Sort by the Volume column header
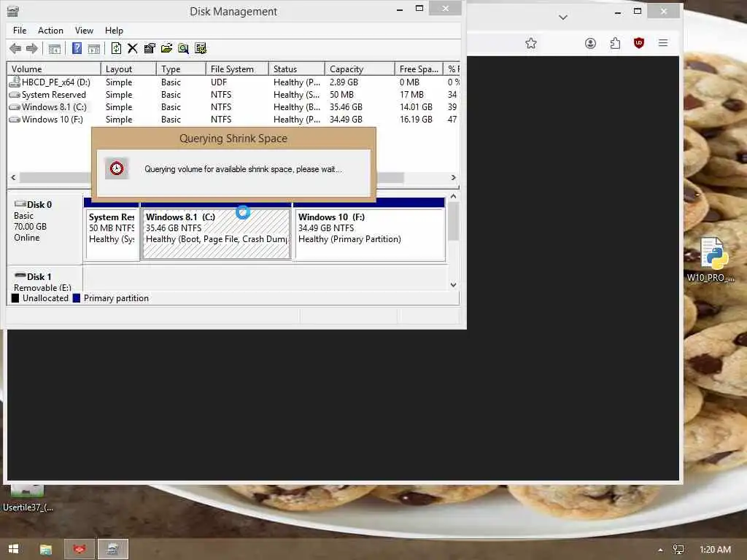Screen dimensions: 747x560 point(54,69)
